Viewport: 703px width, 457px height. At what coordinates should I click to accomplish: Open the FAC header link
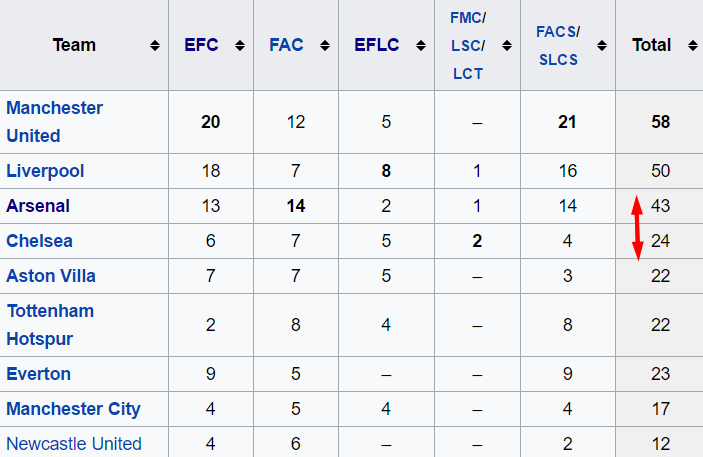[286, 46]
